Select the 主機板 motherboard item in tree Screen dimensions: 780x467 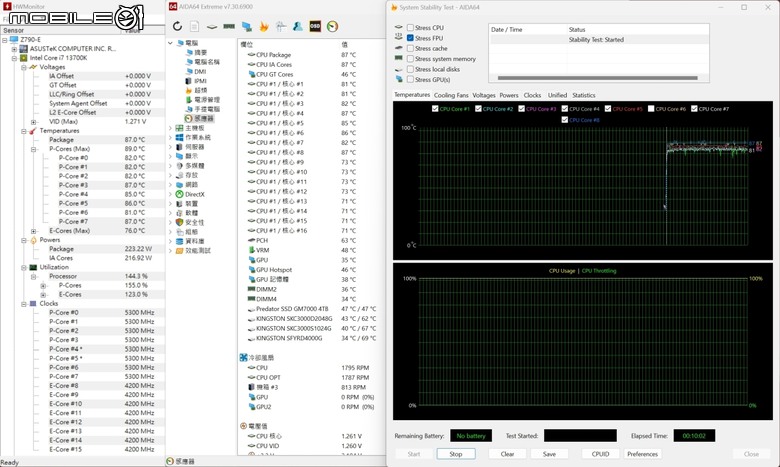click(190, 128)
